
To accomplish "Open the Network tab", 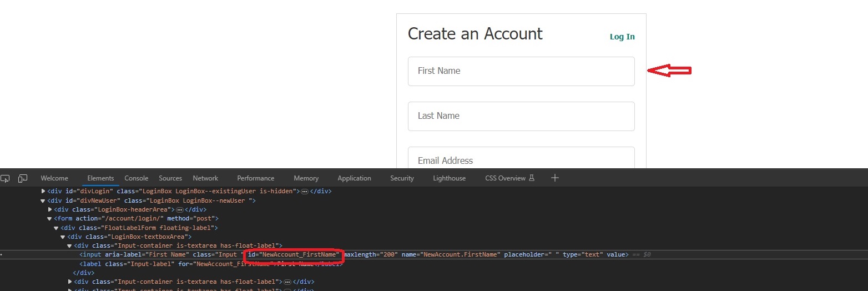I will (205, 178).
